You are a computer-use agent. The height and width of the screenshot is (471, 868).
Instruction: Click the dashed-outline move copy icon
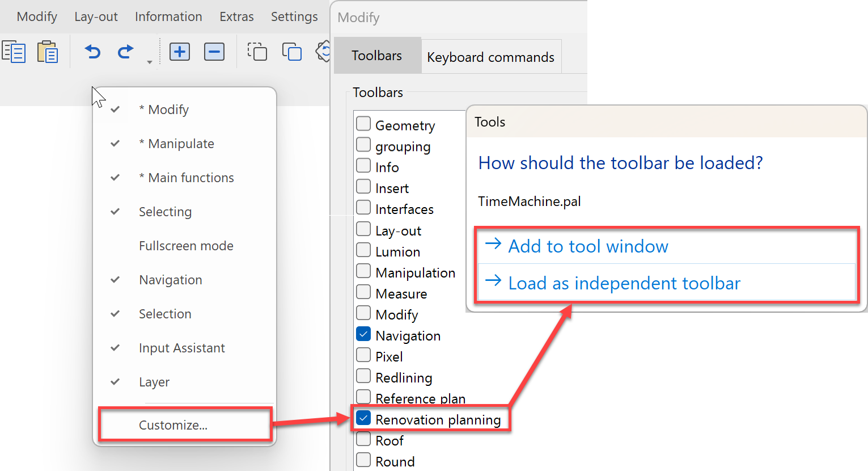pyautogui.click(x=257, y=52)
